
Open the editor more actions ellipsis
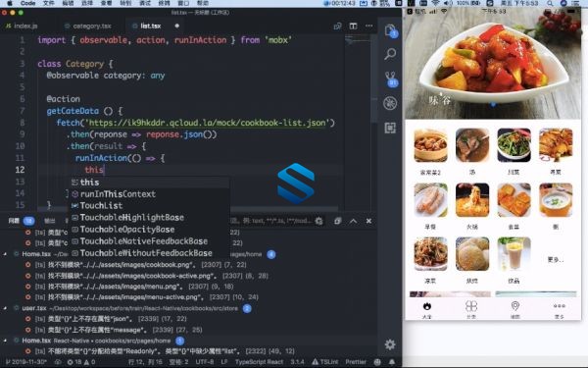point(369,26)
